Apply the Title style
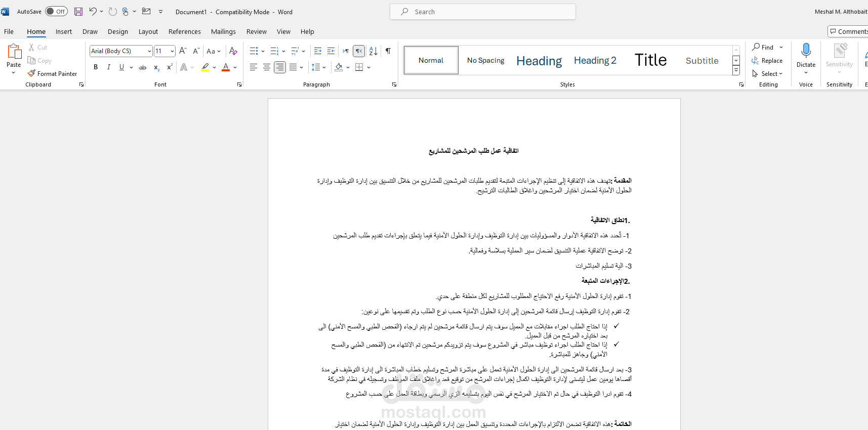This screenshot has width=868, height=430. (651, 60)
